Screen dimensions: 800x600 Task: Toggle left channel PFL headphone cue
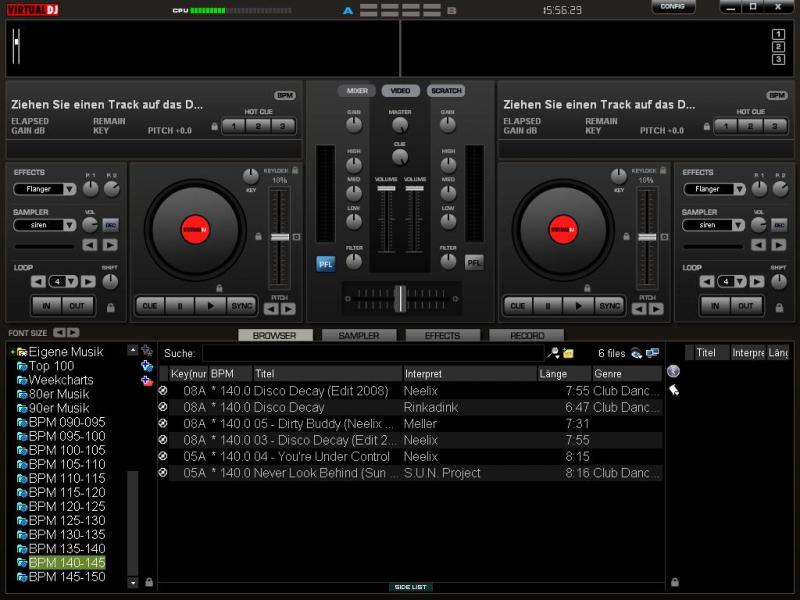[x=326, y=263]
